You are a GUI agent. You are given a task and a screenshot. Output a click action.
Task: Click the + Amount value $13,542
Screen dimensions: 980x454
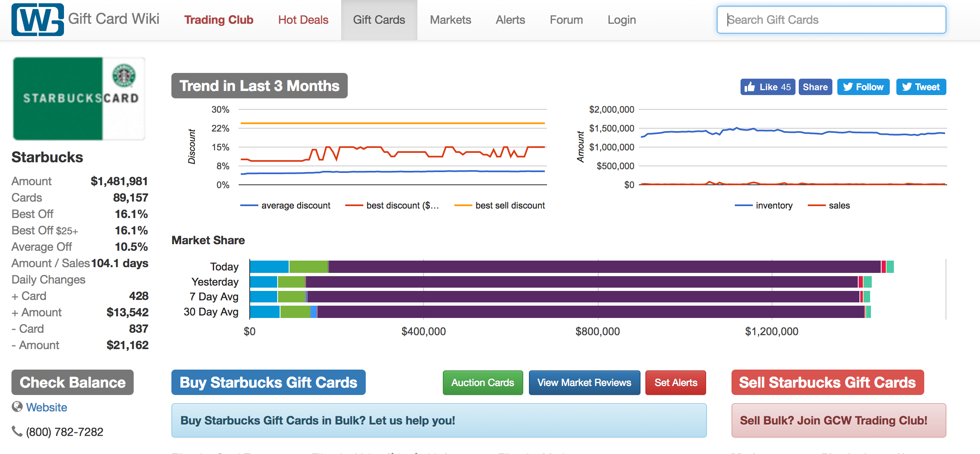128,312
